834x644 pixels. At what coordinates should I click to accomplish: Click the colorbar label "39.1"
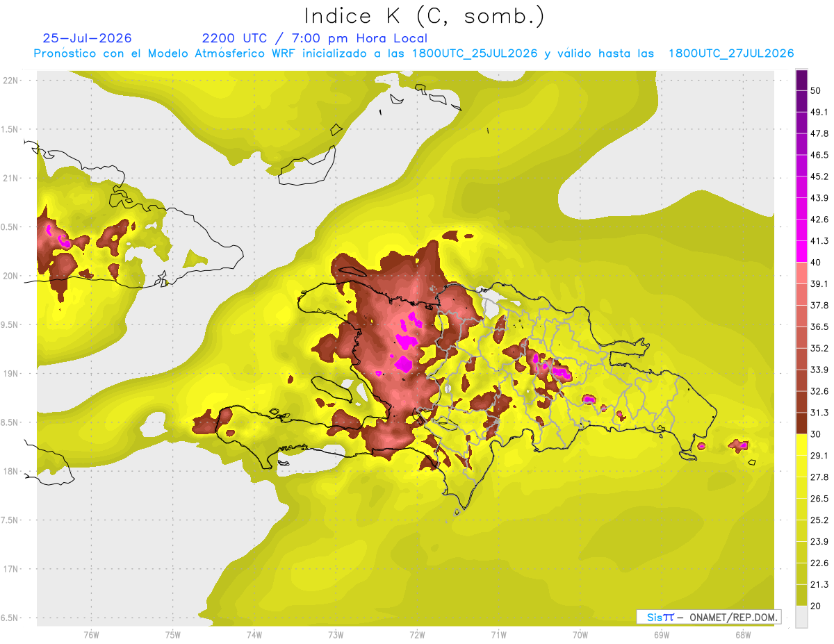pos(819,283)
